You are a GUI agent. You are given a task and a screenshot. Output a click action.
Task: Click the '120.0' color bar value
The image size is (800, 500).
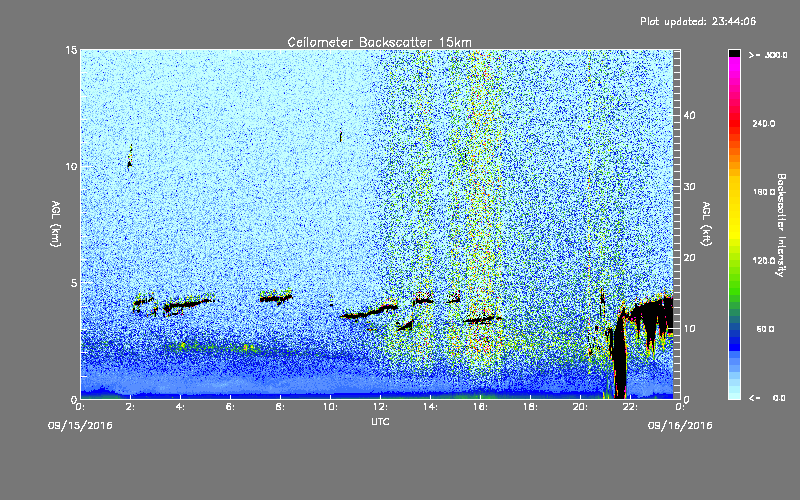click(x=764, y=260)
